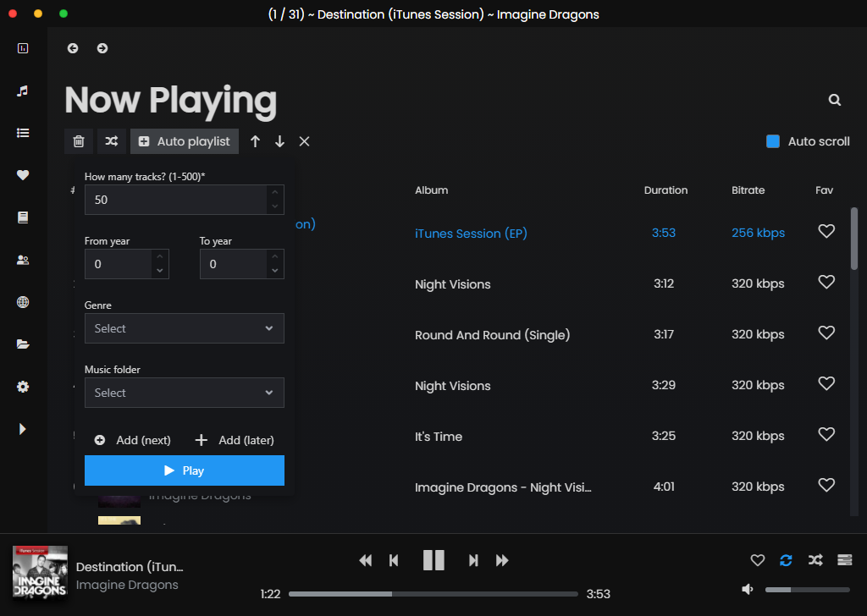
Task: Click the playback progress seek bar
Action: point(433,594)
